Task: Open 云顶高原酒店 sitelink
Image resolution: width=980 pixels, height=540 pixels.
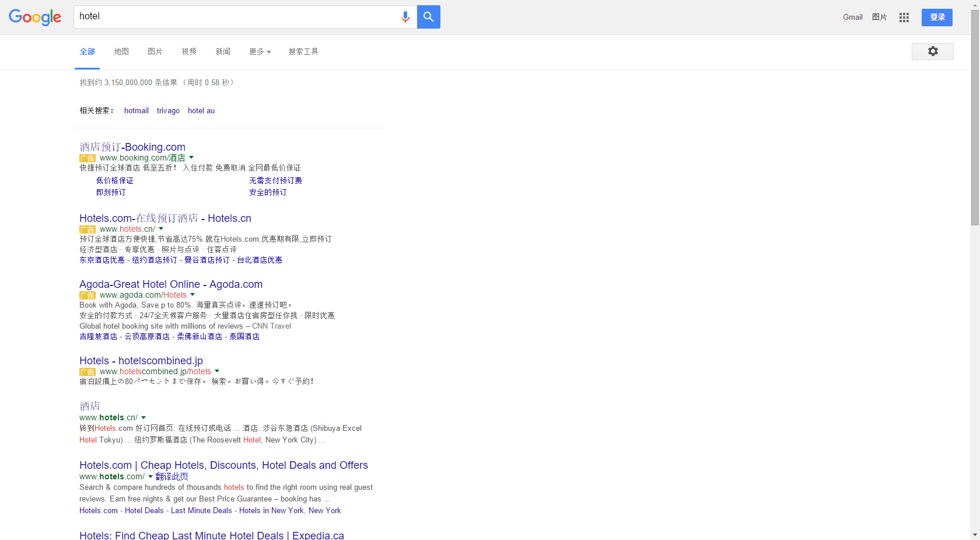Action: click(x=148, y=337)
